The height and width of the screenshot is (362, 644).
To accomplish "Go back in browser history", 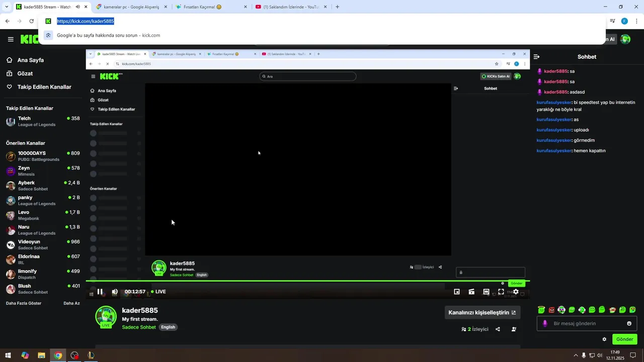I will click(7, 21).
